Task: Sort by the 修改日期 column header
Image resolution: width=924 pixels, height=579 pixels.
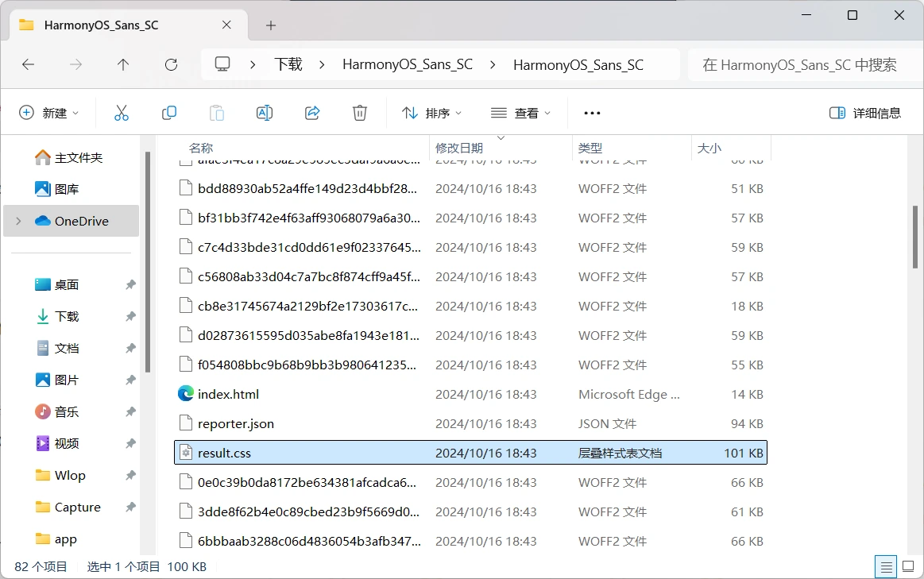Action: tap(459, 148)
